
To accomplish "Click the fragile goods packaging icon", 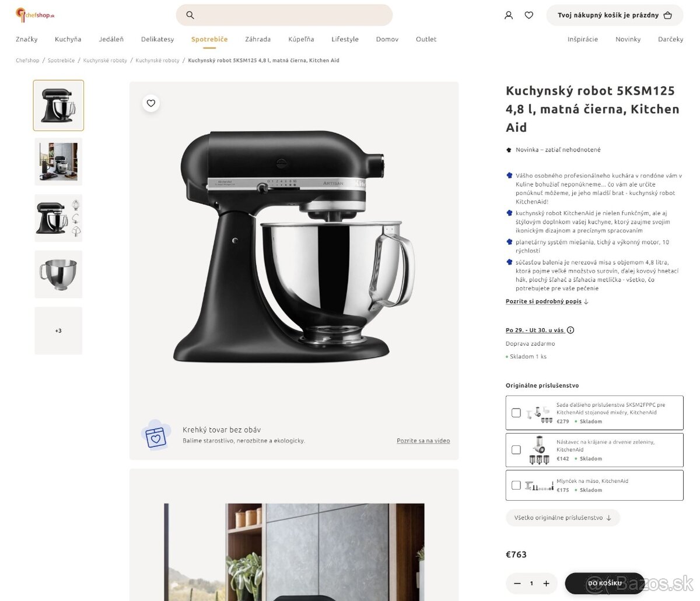I will (156, 435).
